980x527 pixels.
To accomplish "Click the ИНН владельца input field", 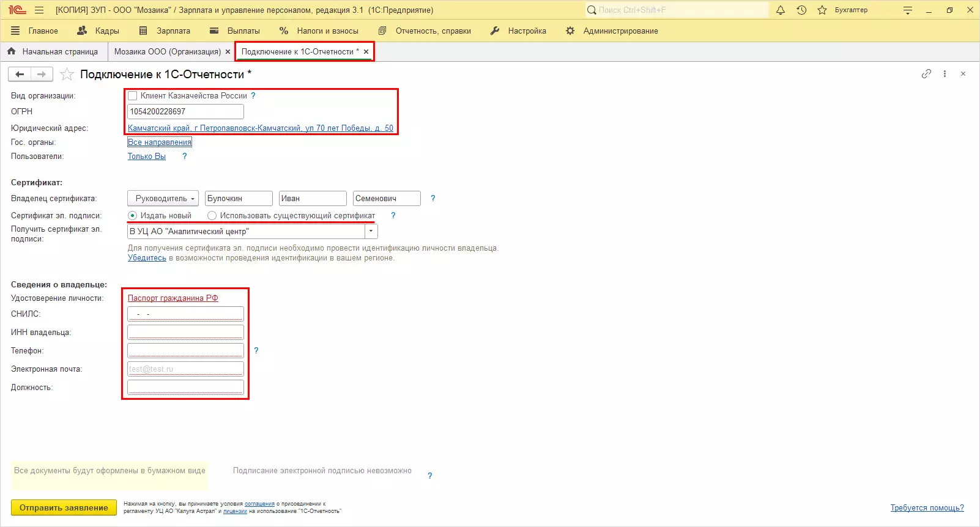I will pyautogui.click(x=186, y=333).
